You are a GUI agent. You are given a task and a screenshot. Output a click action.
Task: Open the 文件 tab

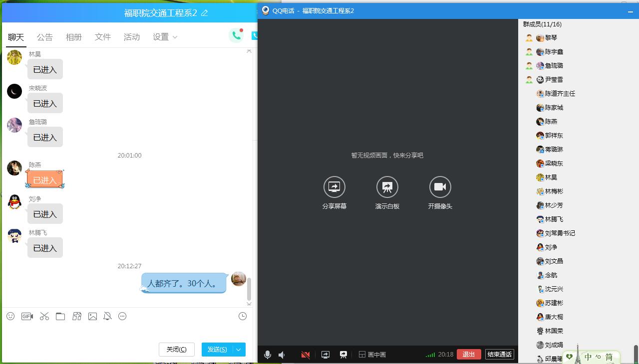102,37
